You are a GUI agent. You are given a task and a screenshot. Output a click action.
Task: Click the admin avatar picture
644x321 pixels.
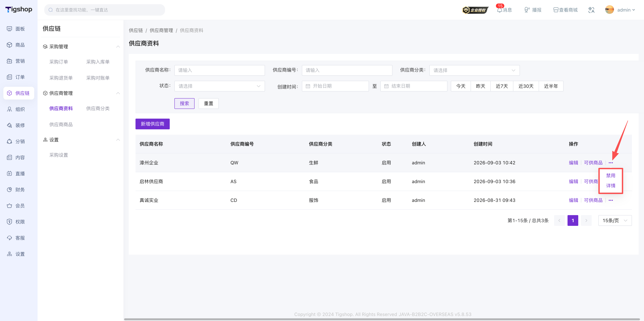pyautogui.click(x=609, y=10)
